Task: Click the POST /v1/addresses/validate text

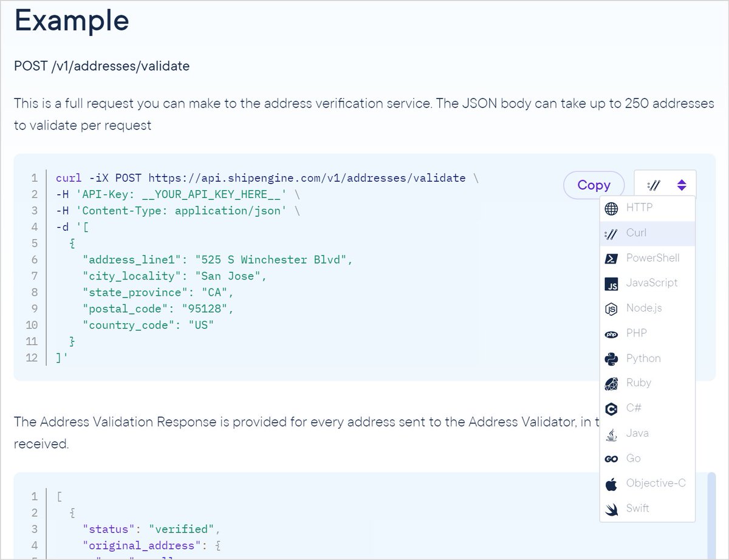Action: point(102,66)
